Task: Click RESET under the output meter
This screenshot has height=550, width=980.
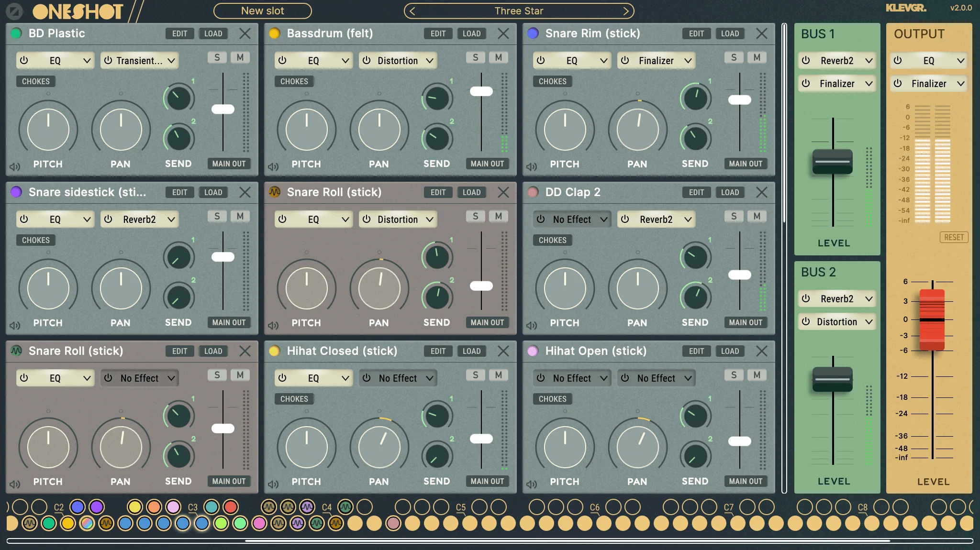Action: coord(954,237)
